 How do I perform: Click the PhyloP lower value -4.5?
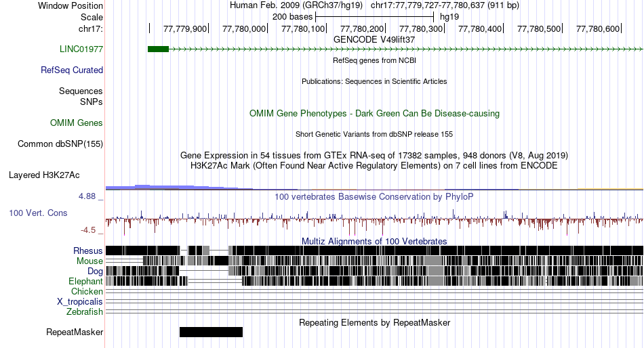88,230
